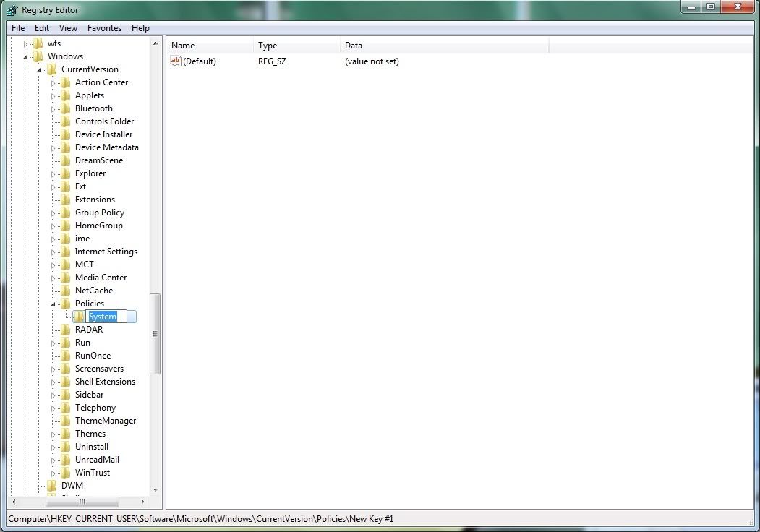Click the Windows folder icon in tree

coord(38,56)
